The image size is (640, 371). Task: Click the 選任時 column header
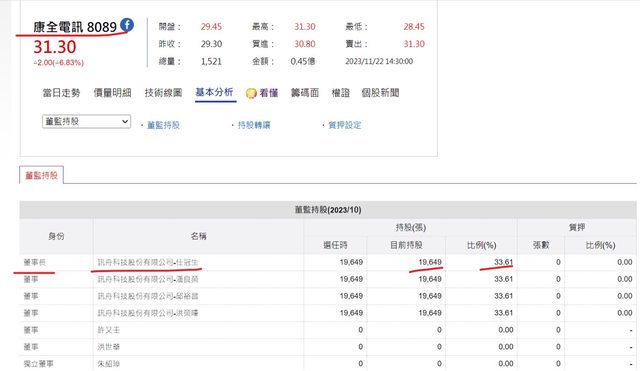pos(335,245)
